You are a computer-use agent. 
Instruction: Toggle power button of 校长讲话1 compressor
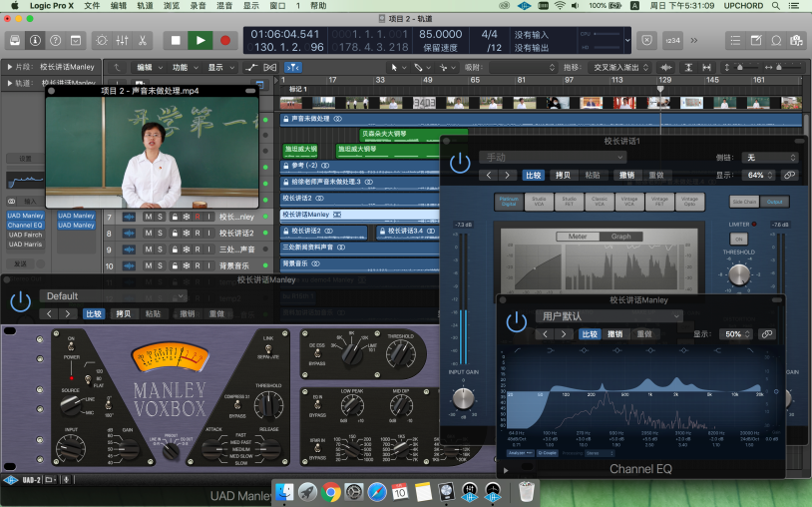[x=460, y=163]
